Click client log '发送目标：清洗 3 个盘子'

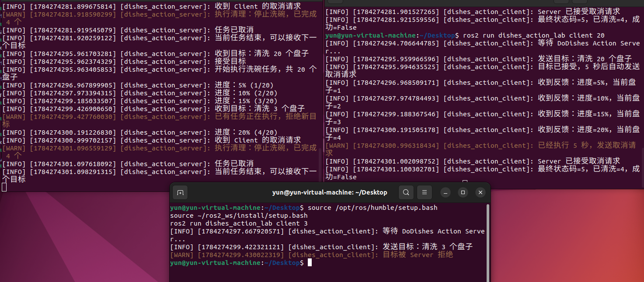point(428,247)
